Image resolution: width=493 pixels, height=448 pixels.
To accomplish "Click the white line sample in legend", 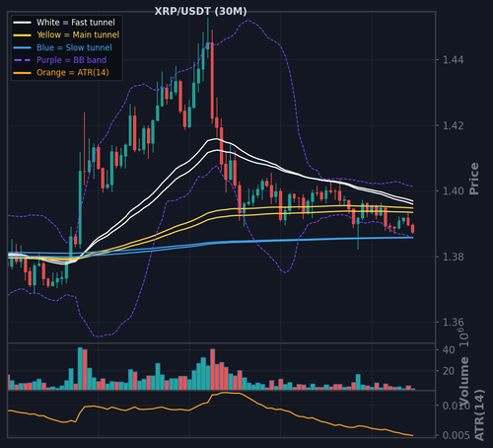I will click(x=22, y=23).
